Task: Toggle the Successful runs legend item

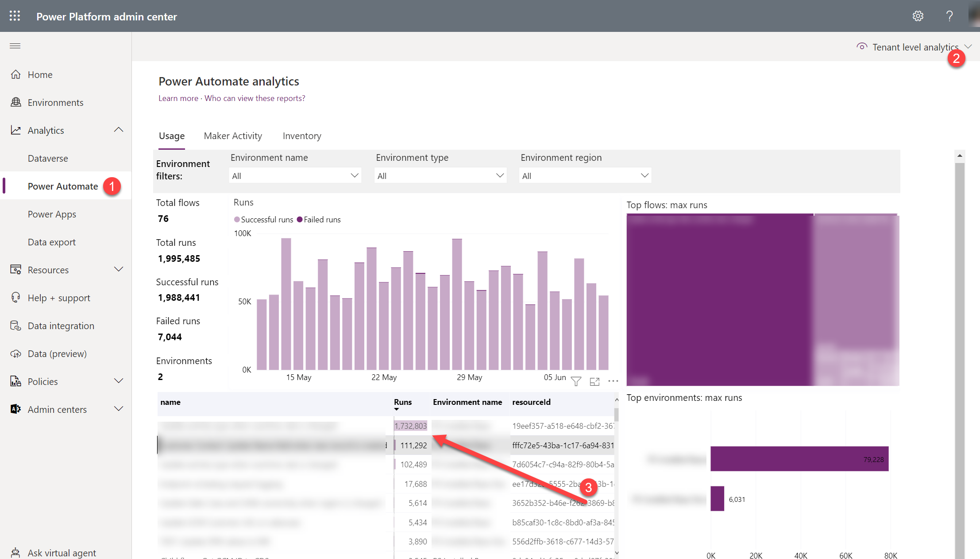Action: [263, 220]
